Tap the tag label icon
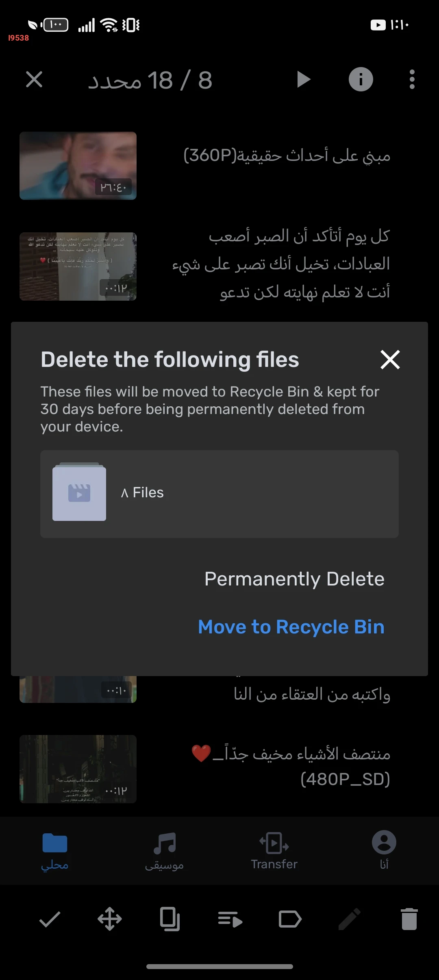Screen dimensions: 439x980 tap(290, 919)
